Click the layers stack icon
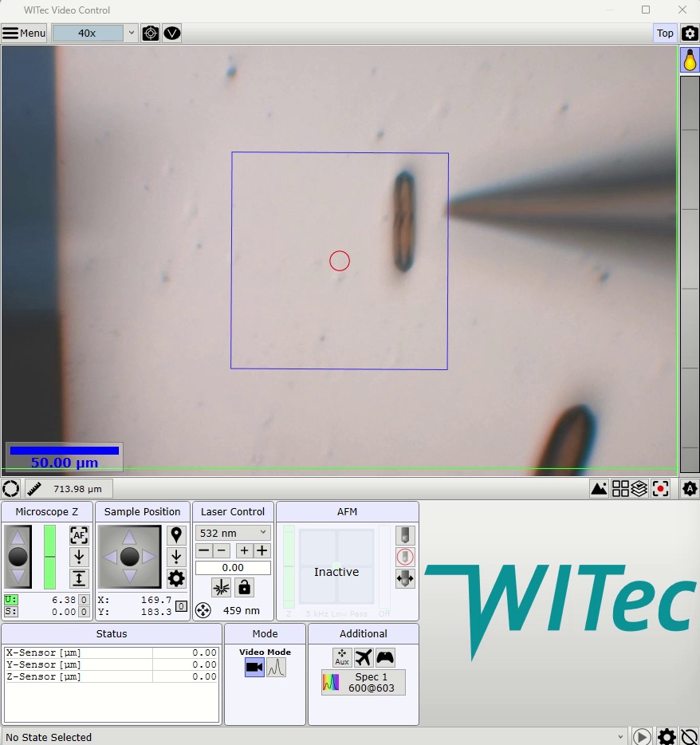The height and width of the screenshot is (745, 700). (x=639, y=488)
